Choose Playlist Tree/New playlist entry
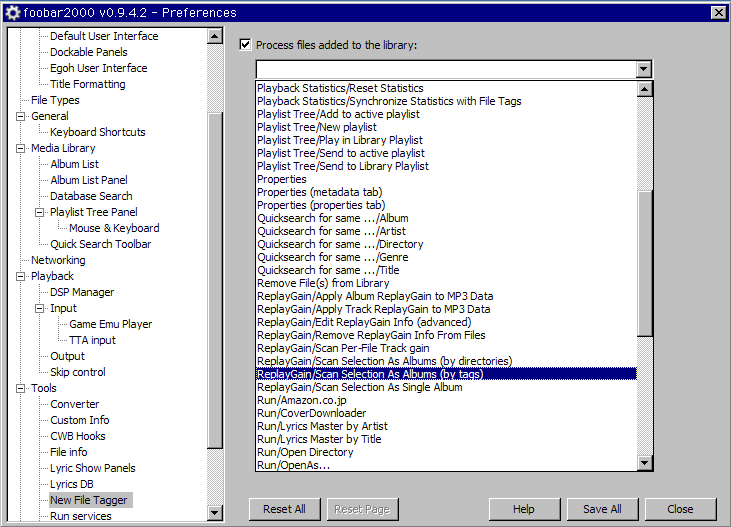Screen dimensions: 731x527 446,127
